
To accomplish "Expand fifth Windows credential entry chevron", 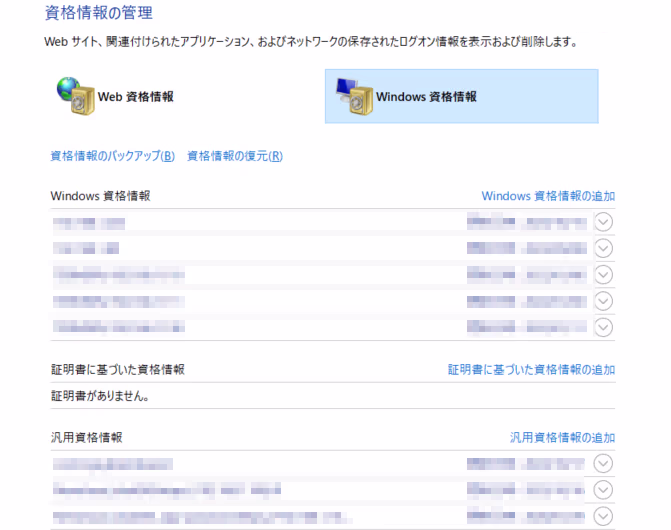I will coord(603,328).
